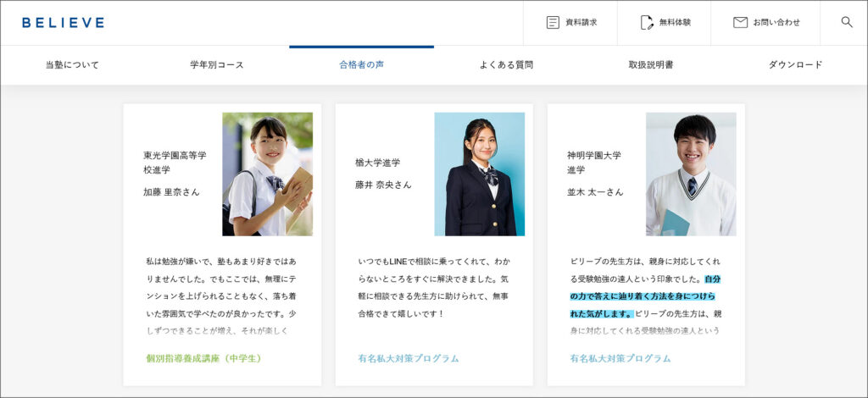Click the name 並木 太一さん

tap(595, 192)
